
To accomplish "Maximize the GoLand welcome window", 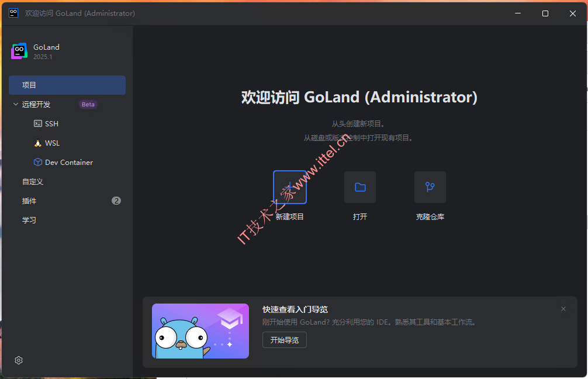I will [545, 13].
